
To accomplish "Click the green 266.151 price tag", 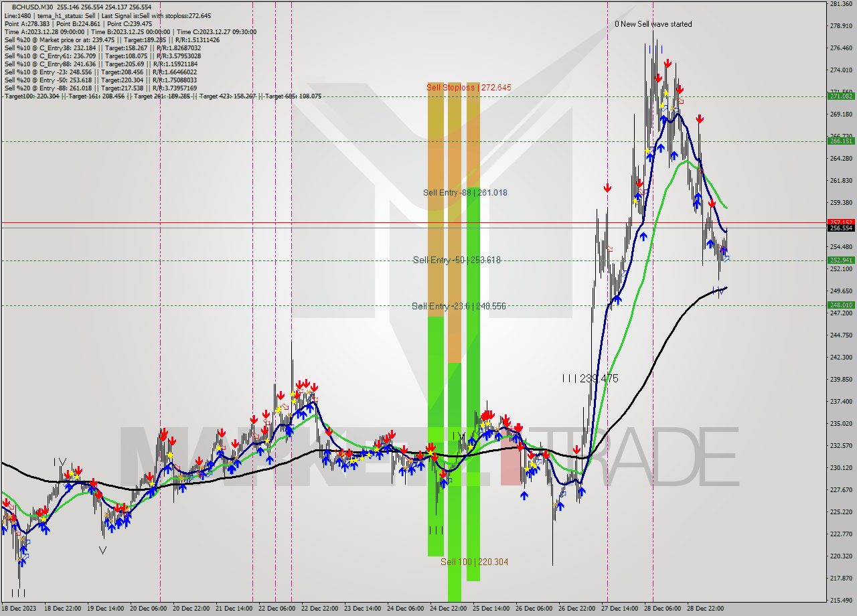I will click(841, 141).
